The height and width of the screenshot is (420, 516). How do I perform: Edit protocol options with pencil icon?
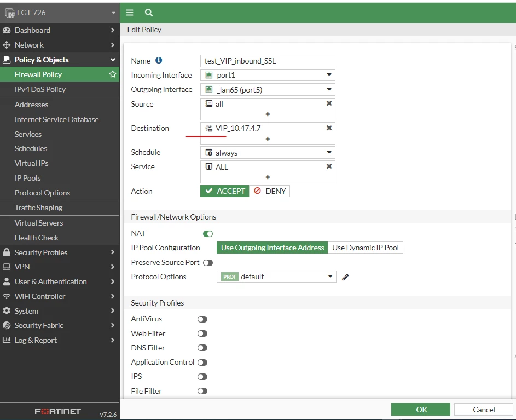[x=345, y=277]
